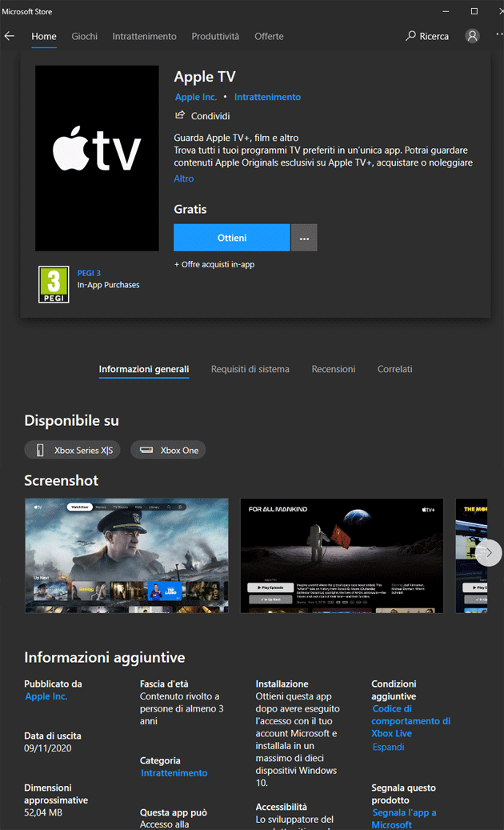The height and width of the screenshot is (830, 504).
Task: Open the Recensioni tab
Action: click(x=334, y=369)
